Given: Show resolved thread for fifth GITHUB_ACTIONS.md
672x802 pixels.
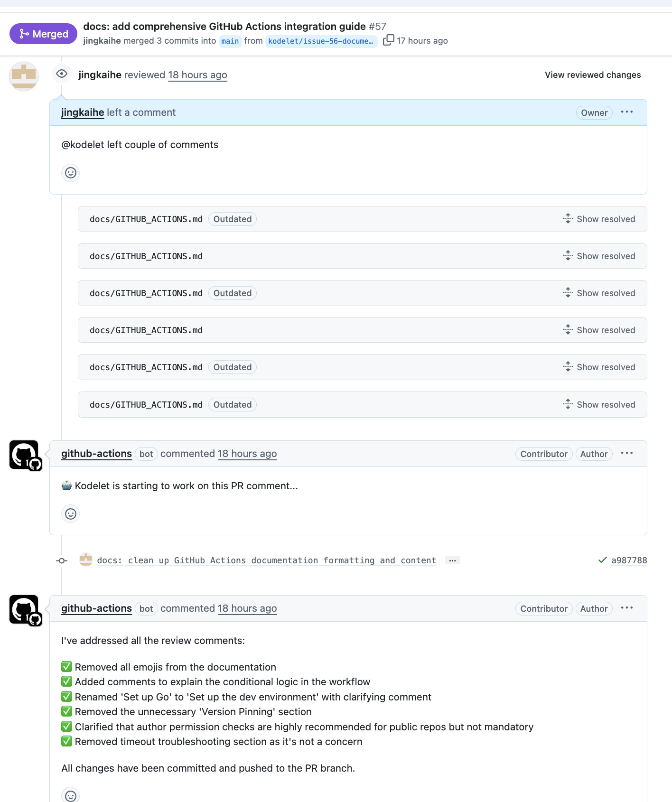Looking at the screenshot, I should click(599, 367).
